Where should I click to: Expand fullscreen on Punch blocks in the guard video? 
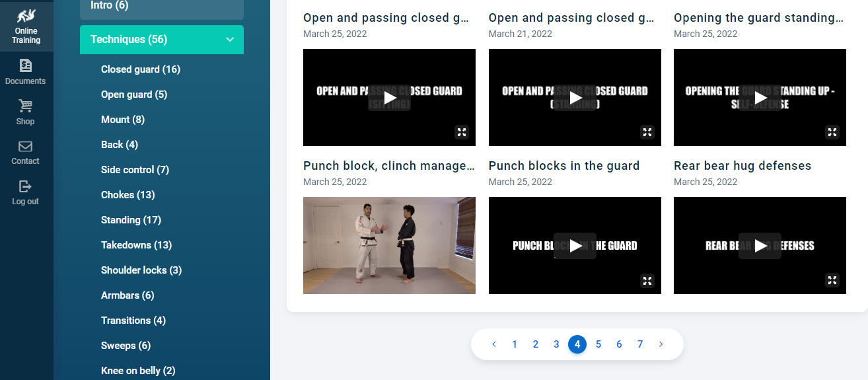tap(647, 280)
